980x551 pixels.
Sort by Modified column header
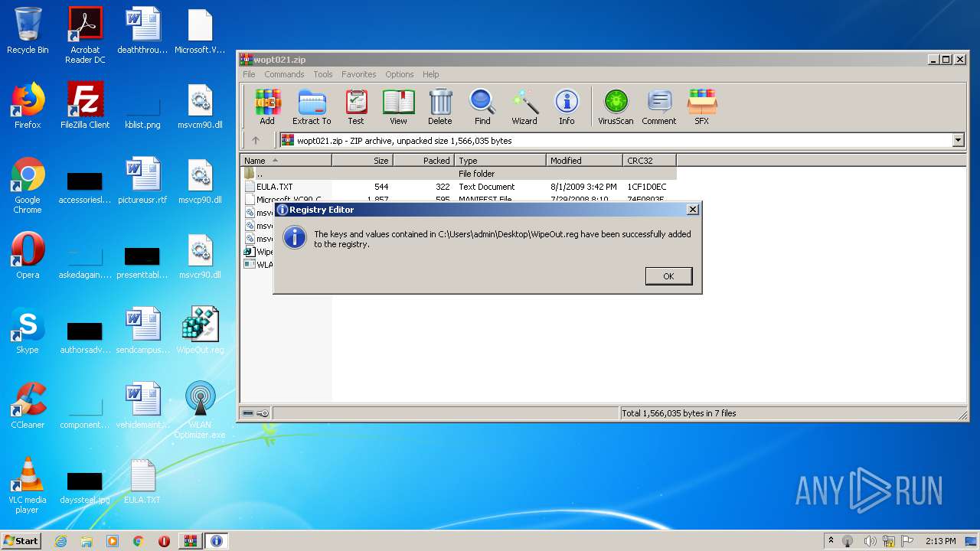[x=585, y=161]
